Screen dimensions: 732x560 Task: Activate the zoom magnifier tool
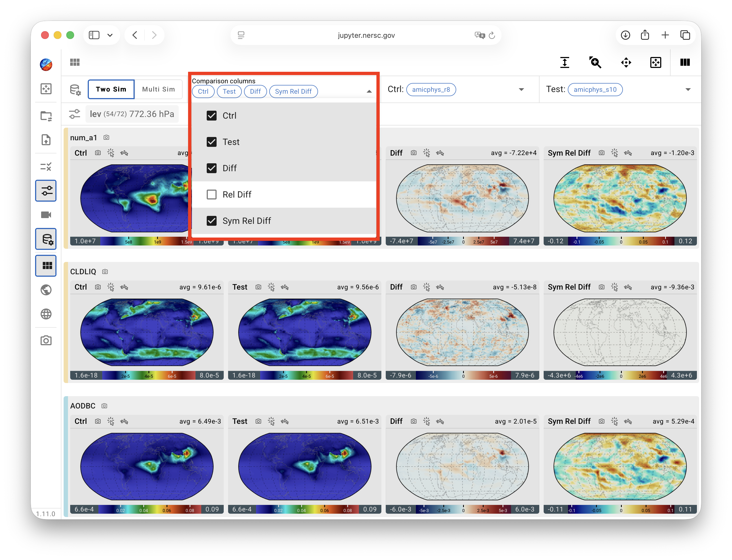click(x=595, y=62)
